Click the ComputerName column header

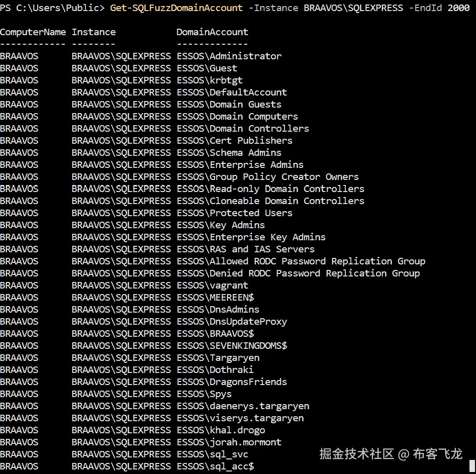coord(33,32)
